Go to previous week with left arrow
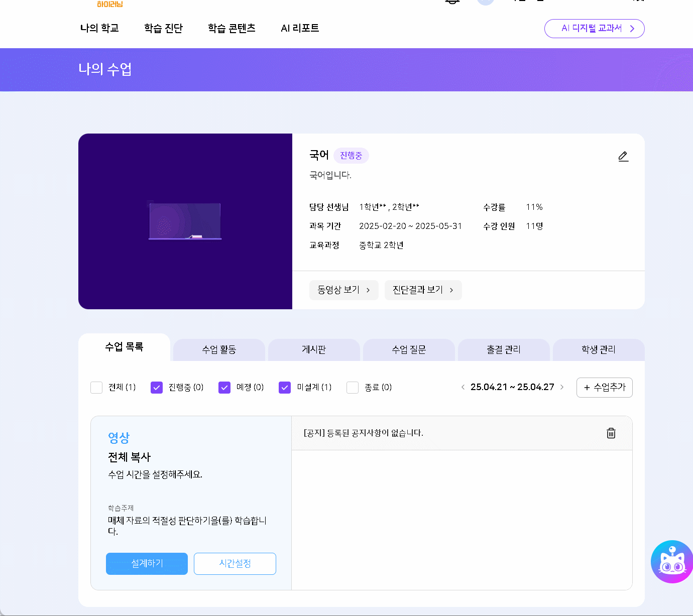This screenshot has height=616, width=693. click(x=463, y=387)
